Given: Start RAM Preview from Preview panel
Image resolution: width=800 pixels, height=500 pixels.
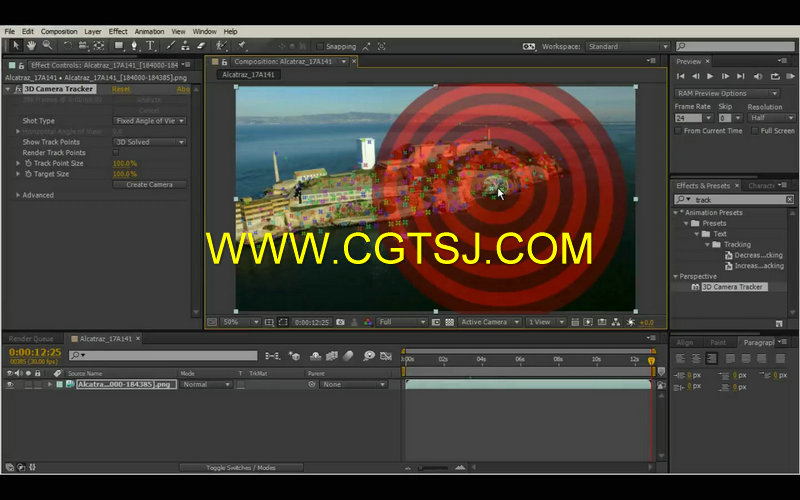Looking at the screenshot, I should pos(790,77).
